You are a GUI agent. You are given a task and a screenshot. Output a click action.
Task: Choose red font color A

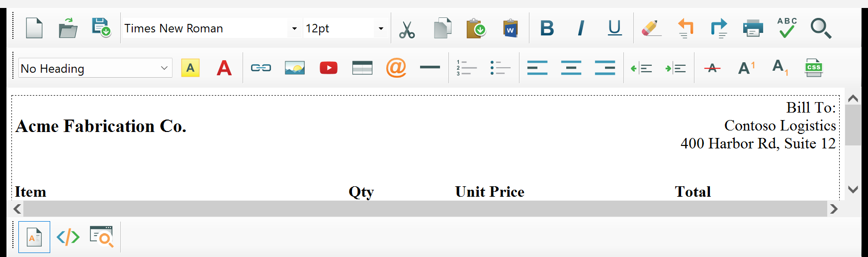point(224,68)
